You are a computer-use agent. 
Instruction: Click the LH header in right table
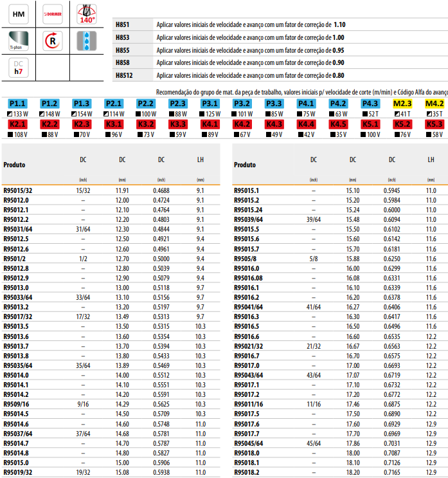tap(431, 160)
